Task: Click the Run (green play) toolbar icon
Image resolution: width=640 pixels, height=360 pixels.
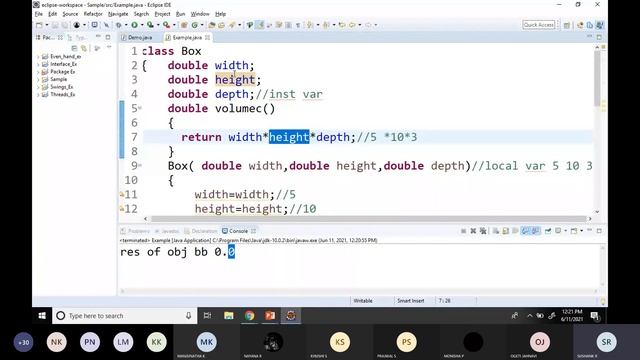Action: point(134,25)
